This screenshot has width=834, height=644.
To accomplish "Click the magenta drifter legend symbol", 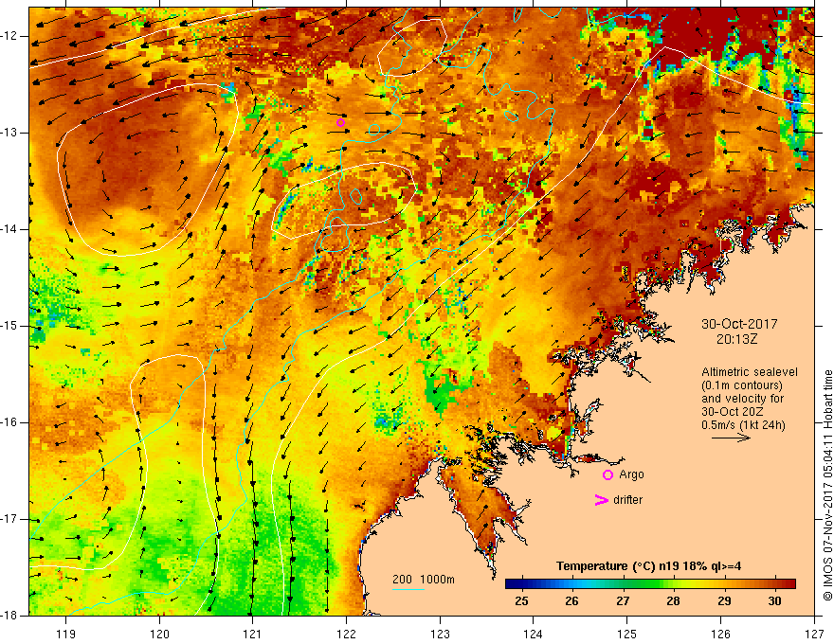I will coord(601,500).
